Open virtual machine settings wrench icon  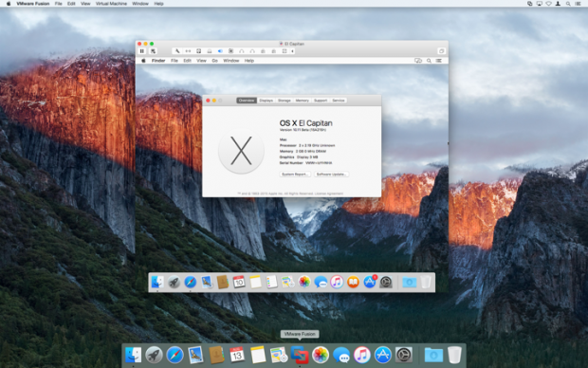click(x=177, y=51)
